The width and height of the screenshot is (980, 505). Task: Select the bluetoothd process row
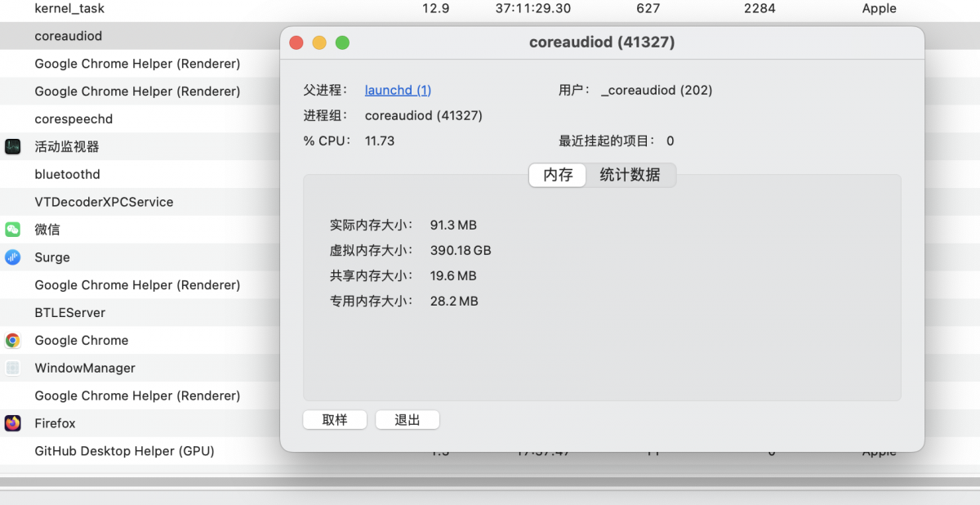(x=67, y=175)
